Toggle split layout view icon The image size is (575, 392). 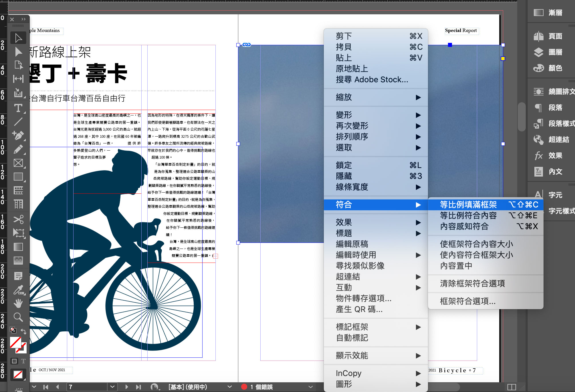pos(511,387)
